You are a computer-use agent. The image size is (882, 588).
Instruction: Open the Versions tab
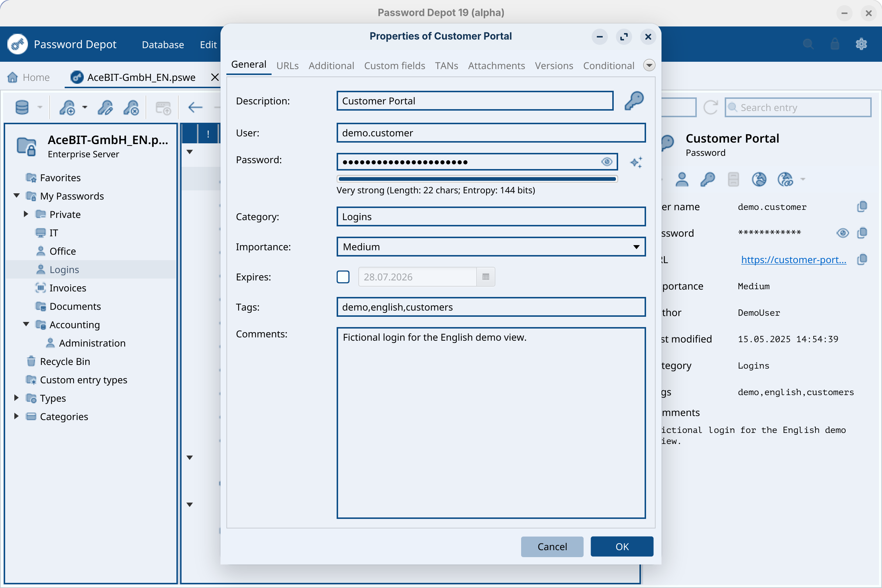click(x=554, y=66)
